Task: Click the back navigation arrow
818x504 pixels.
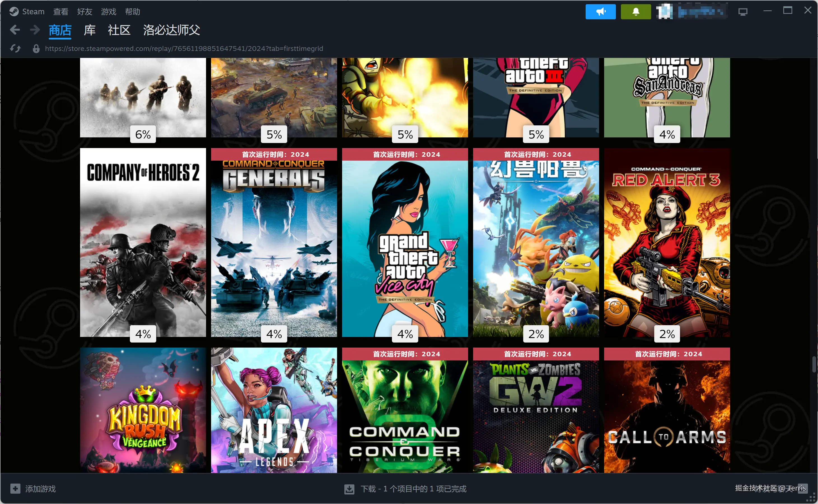Action: [15, 30]
